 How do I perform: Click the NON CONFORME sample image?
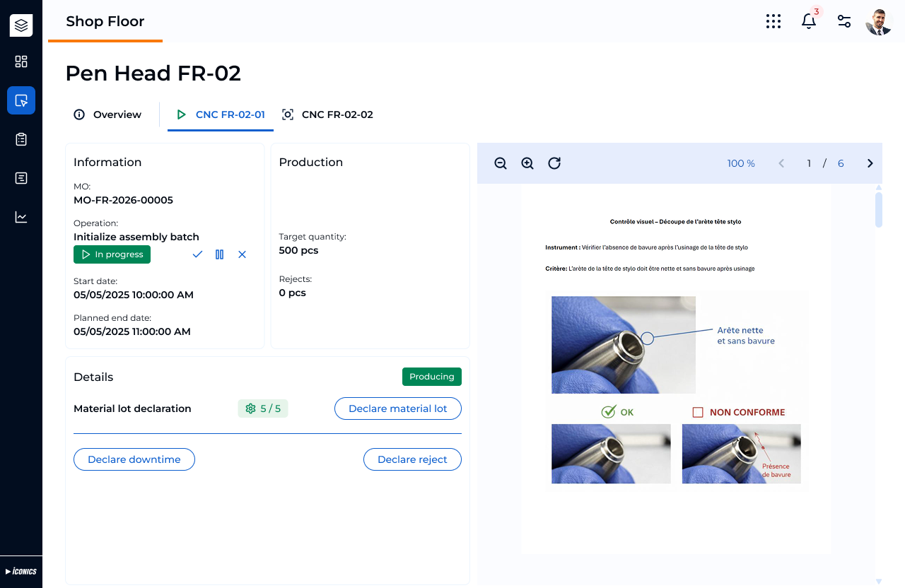click(741, 454)
